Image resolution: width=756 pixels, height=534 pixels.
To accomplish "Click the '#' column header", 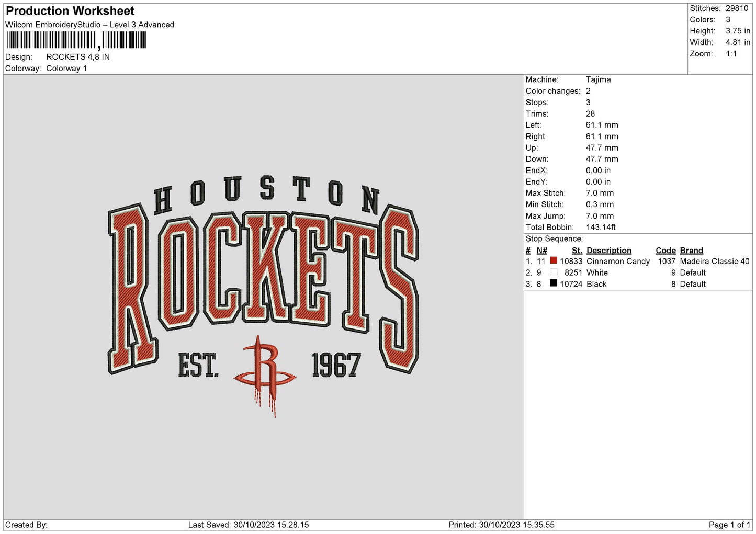I will (x=528, y=251).
